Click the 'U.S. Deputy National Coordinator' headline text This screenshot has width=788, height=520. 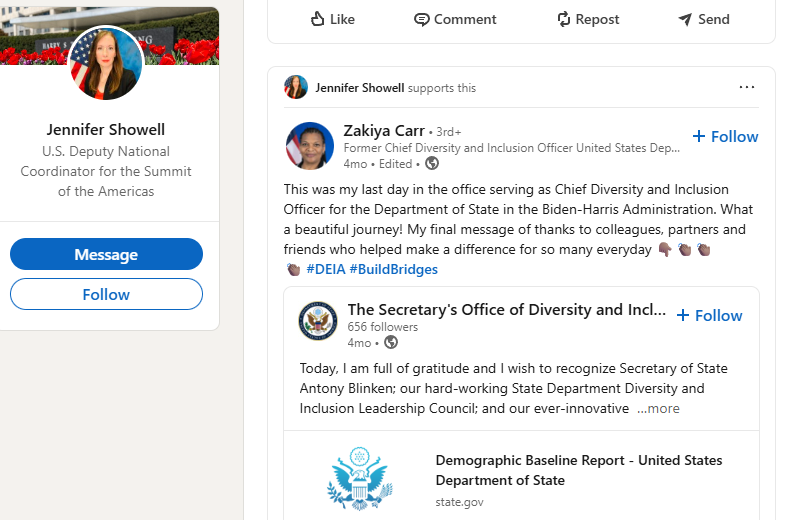[106, 171]
